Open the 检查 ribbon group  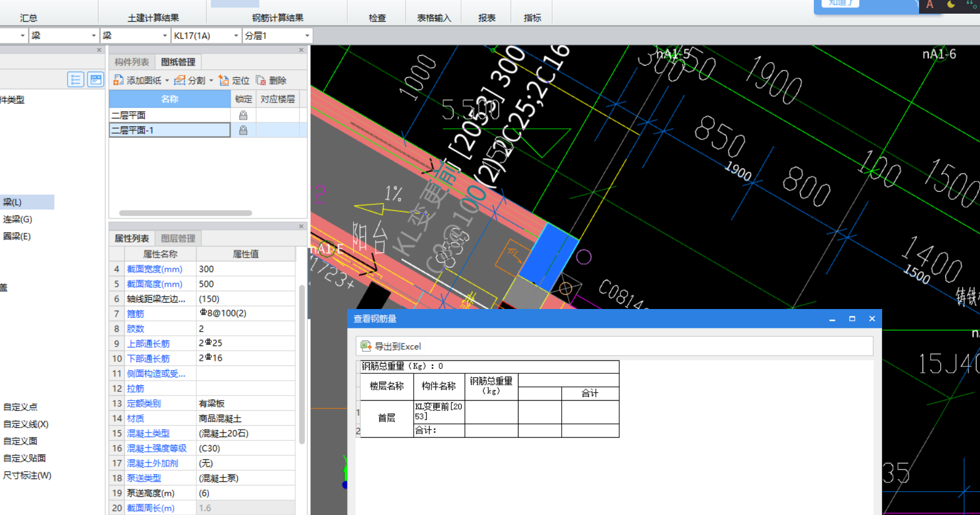tap(377, 18)
